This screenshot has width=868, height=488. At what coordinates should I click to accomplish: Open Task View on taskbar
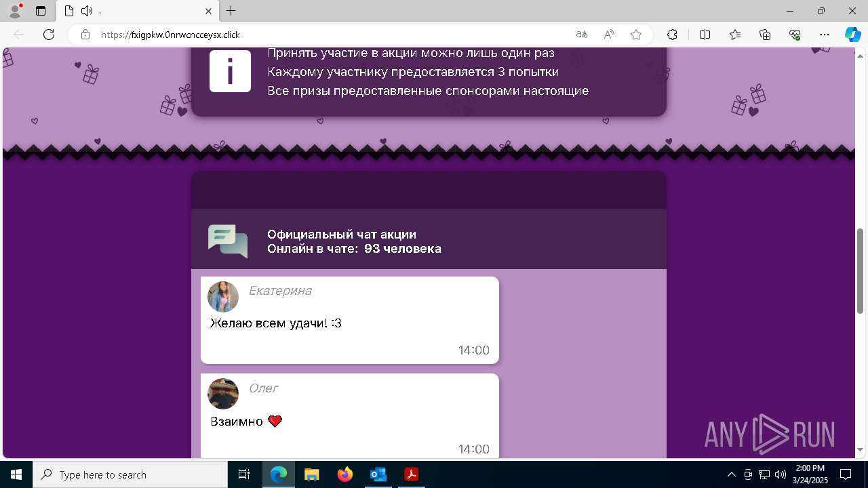coord(244,474)
